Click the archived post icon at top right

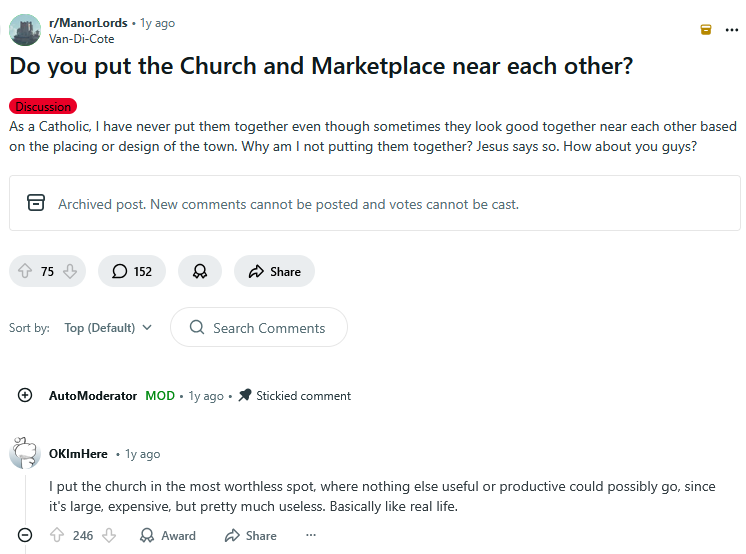(x=706, y=30)
